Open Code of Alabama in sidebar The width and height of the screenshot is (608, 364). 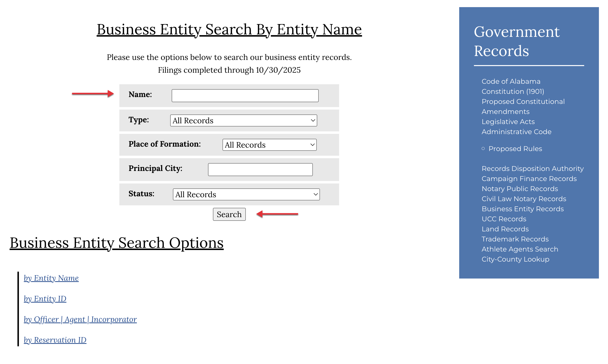click(511, 81)
